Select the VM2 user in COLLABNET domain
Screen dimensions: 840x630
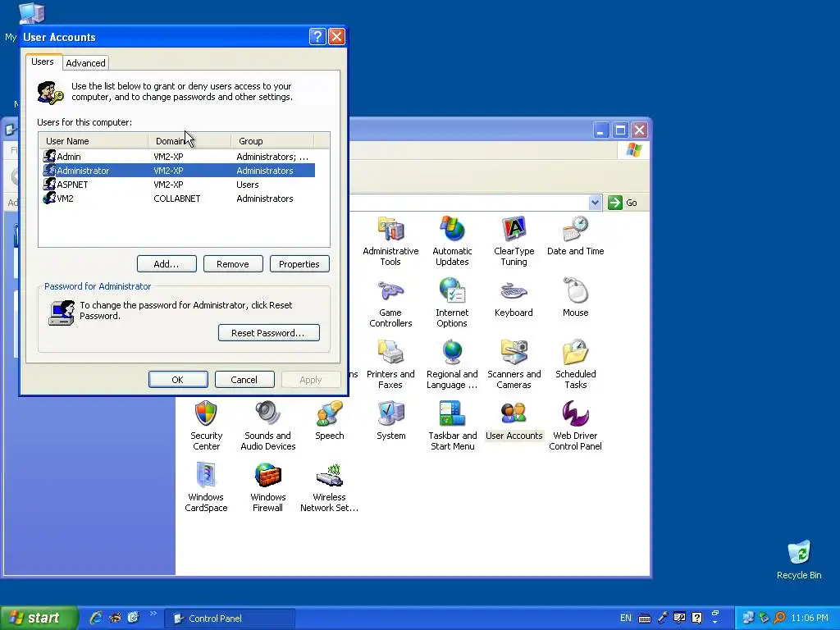pos(178,199)
